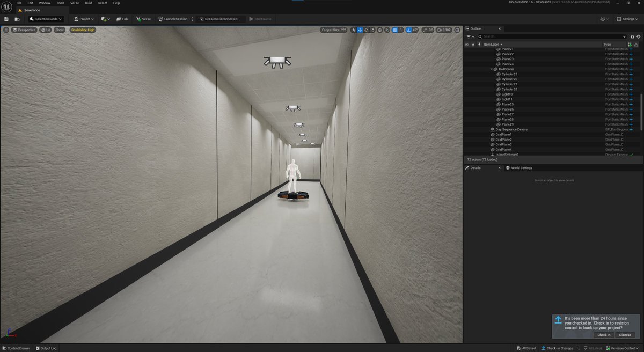Screen dimensions: 644x352
Task: Toggle grid snapping in the viewport
Action: coord(395,30)
